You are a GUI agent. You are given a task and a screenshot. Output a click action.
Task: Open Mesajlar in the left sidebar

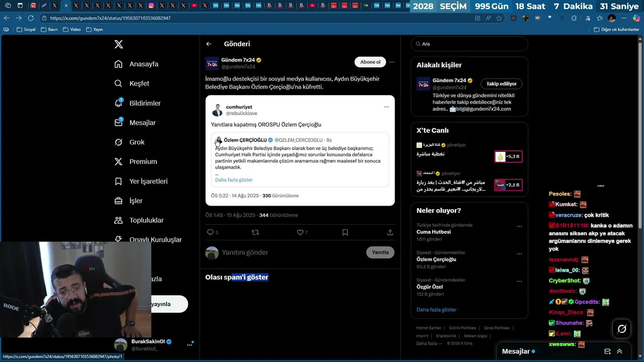135,123
